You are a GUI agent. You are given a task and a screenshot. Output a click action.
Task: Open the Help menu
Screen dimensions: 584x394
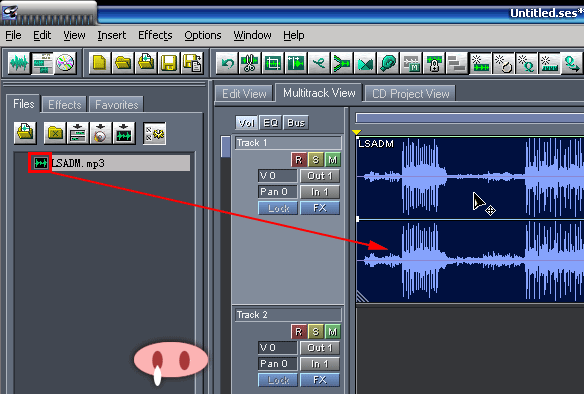[x=293, y=35]
